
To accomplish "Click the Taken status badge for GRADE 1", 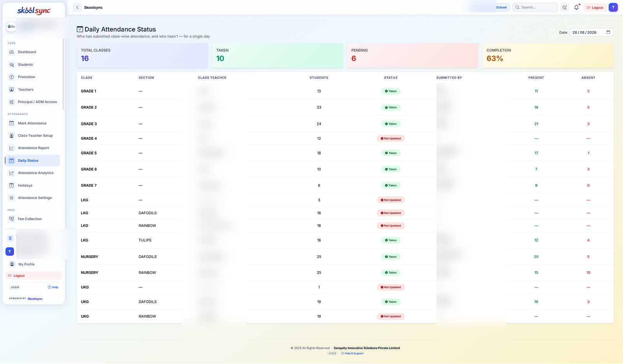I will click(391, 91).
